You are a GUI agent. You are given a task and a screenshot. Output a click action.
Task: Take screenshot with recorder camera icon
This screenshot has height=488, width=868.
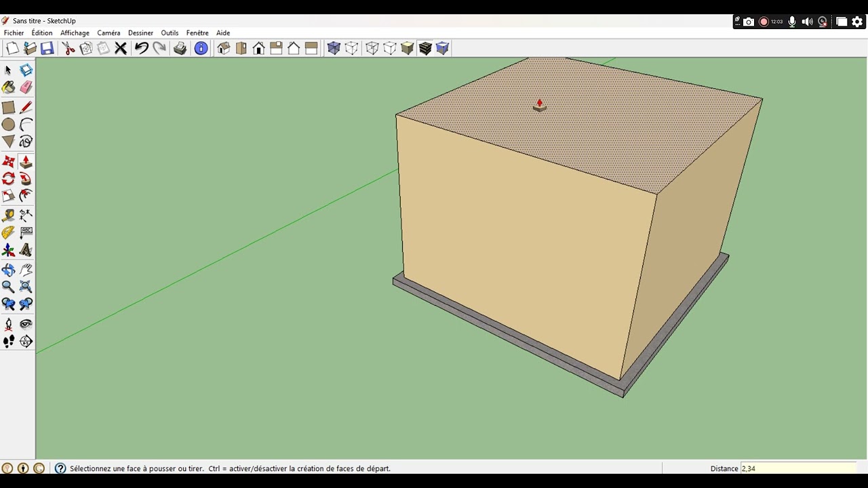(x=749, y=22)
